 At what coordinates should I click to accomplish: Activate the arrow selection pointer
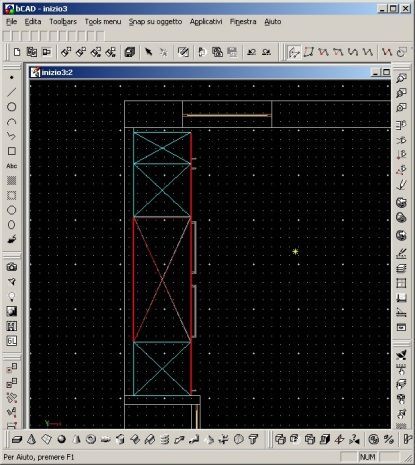pos(148,52)
